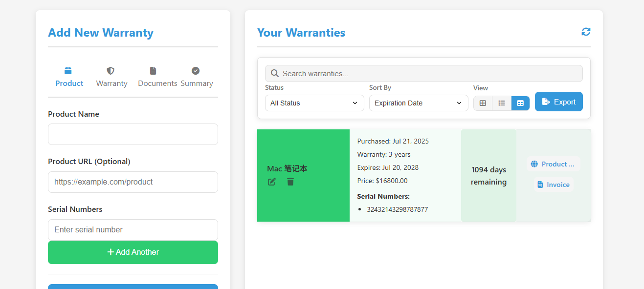Switch to grid view layout

coord(483,103)
